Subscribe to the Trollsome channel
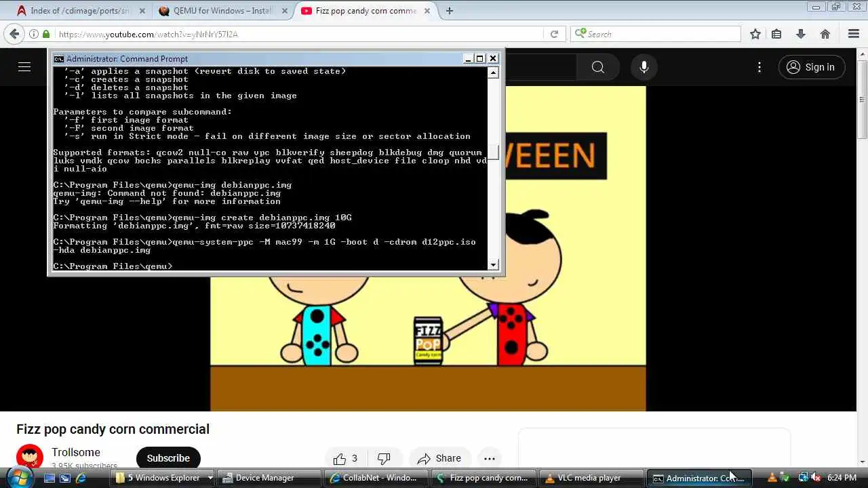Viewport: 868px width, 488px height. pyautogui.click(x=168, y=458)
